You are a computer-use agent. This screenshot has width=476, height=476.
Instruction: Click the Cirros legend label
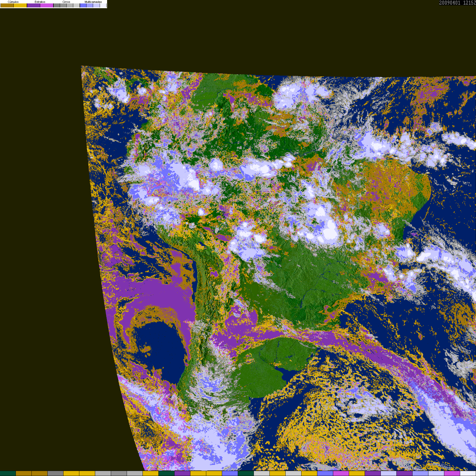coord(66,2)
